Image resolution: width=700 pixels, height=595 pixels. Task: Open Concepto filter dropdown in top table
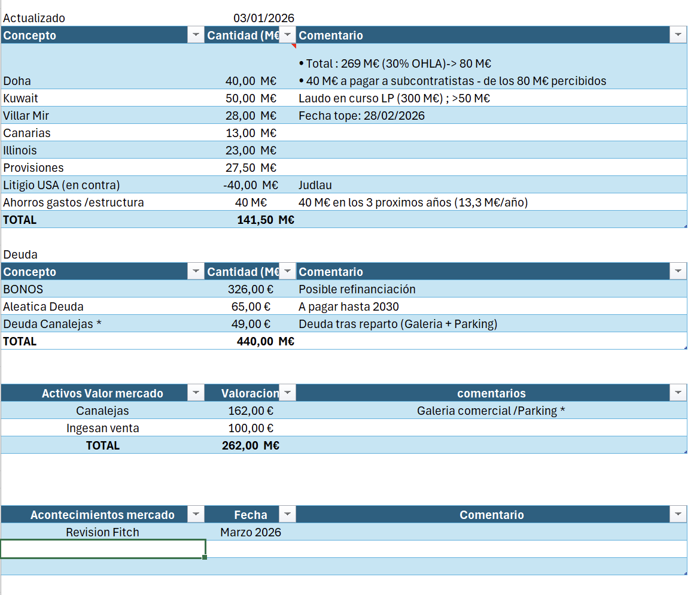pos(196,35)
